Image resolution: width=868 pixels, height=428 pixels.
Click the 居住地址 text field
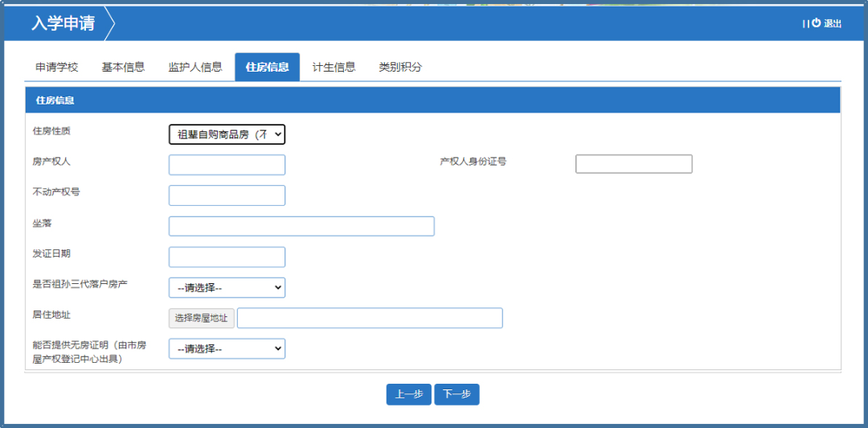tap(370, 318)
